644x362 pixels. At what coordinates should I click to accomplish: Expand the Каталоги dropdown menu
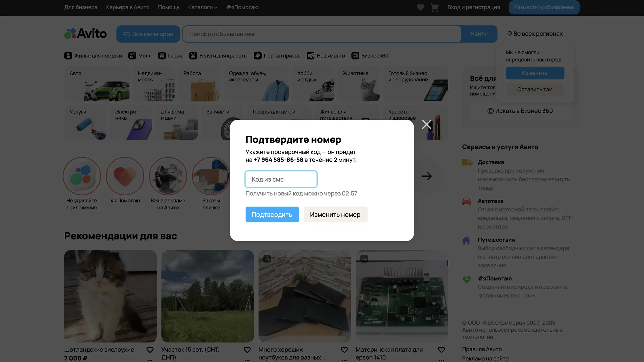(203, 7)
